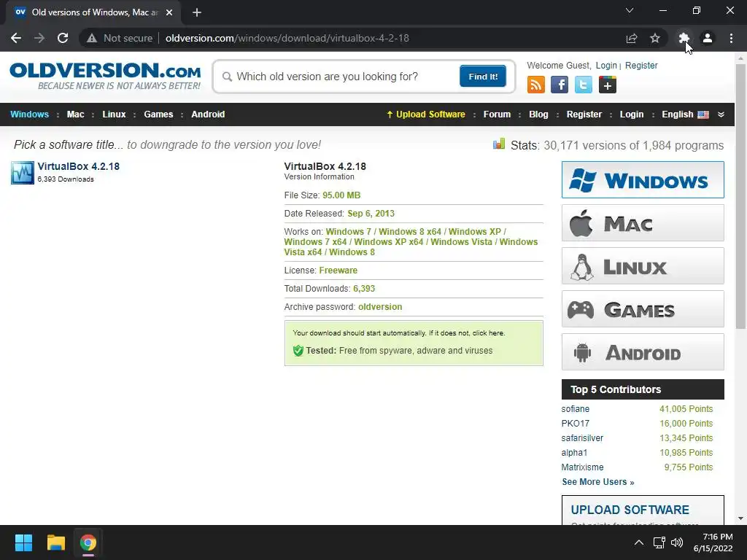Open Windows Start menu

[23, 542]
